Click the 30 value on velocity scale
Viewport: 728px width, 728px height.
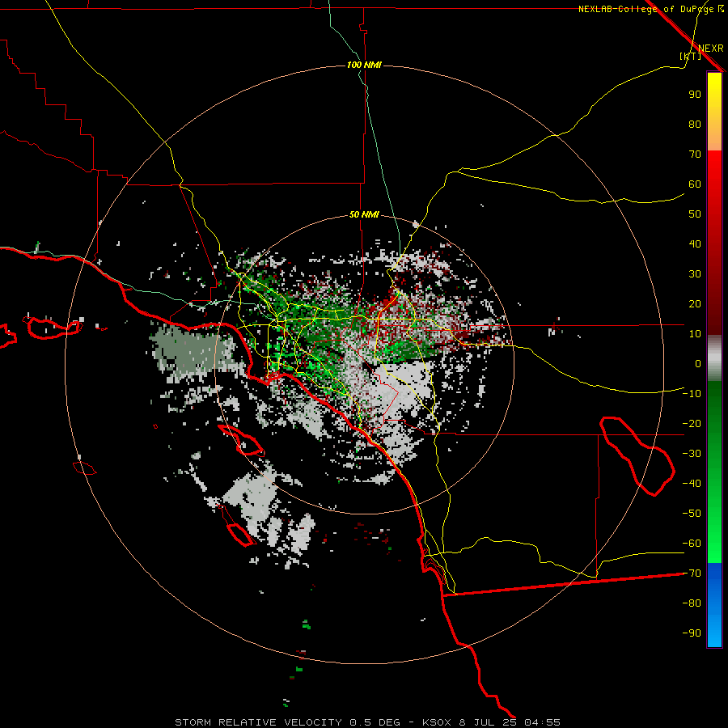(695, 274)
